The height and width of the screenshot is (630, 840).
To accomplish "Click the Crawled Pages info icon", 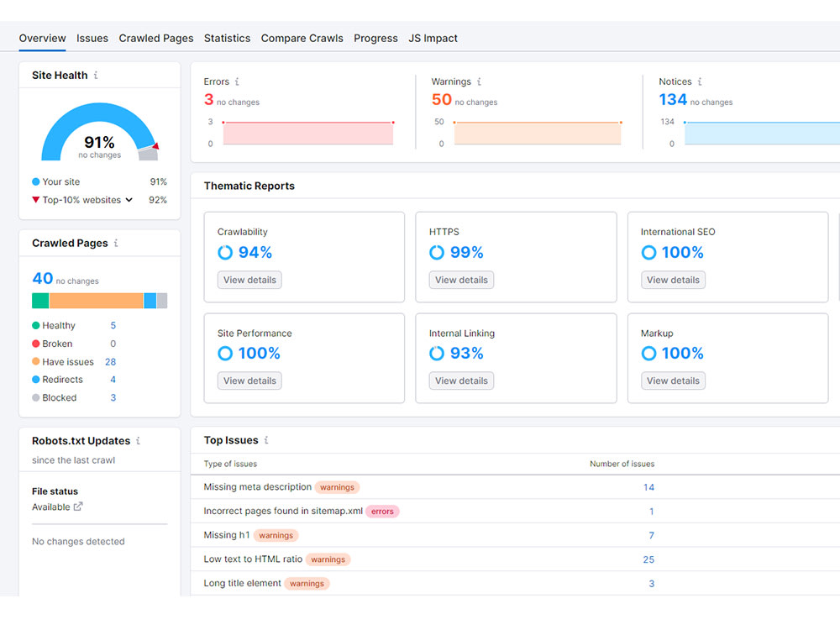I will 116,243.
